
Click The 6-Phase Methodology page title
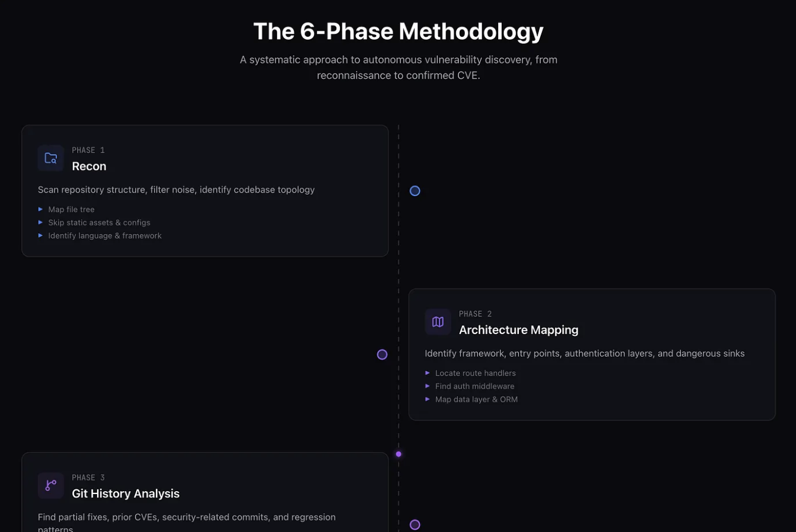[398, 30]
